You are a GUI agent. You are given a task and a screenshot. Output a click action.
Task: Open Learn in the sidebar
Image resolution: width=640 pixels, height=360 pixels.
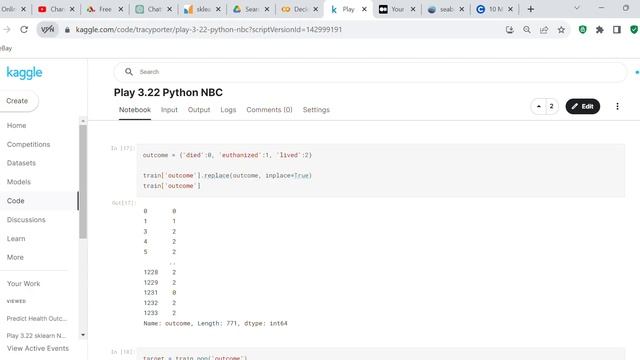16,239
